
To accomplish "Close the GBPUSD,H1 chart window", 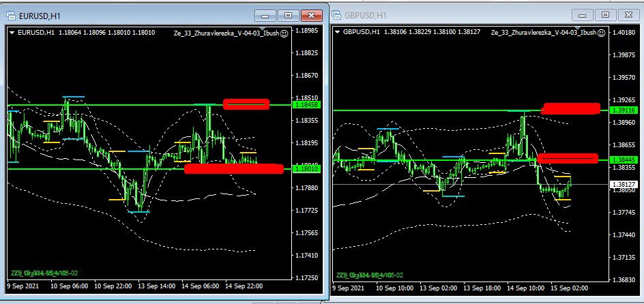I will (x=626, y=15).
